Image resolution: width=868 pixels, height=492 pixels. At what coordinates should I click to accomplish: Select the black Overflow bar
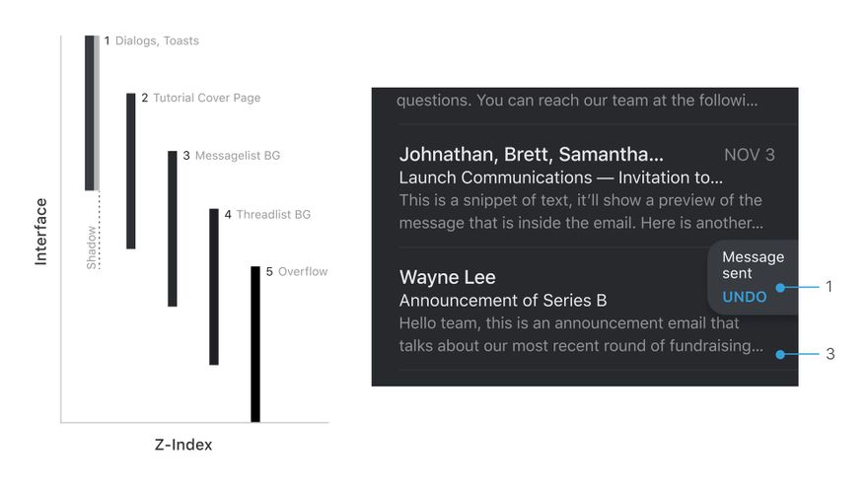pos(255,344)
